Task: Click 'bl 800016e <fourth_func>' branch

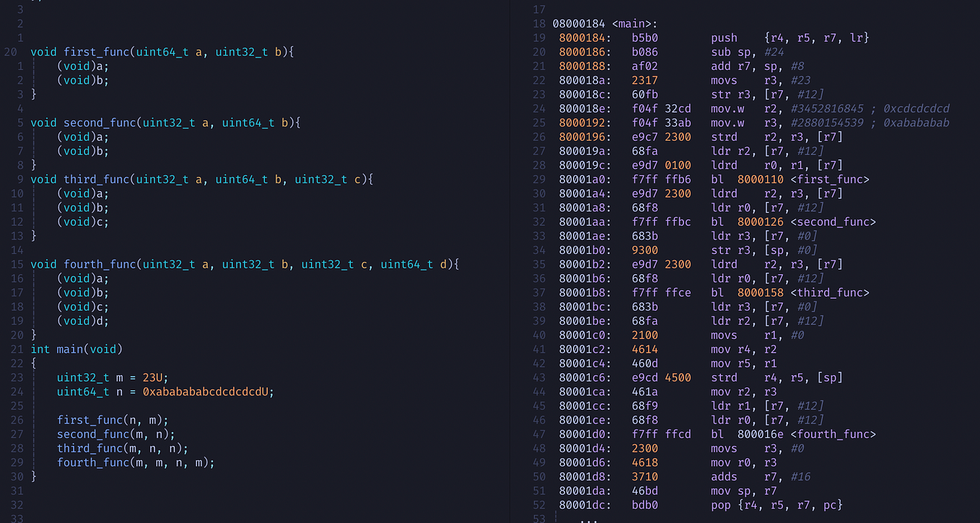Action: click(x=794, y=434)
